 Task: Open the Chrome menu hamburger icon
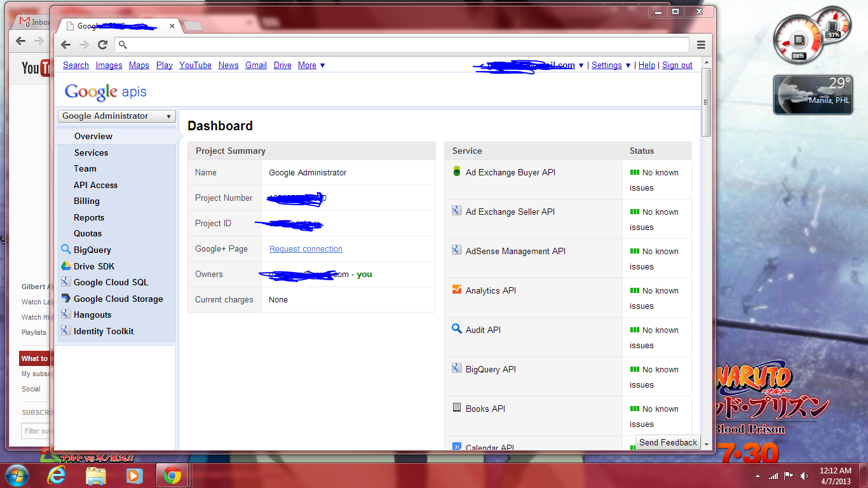pos(701,44)
